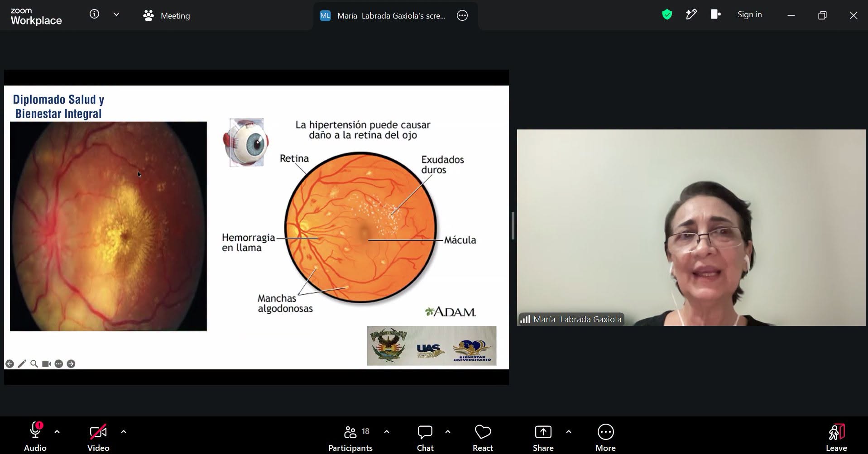Open the Participants panel
Screen dimensions: 868x454
(350, 438)
